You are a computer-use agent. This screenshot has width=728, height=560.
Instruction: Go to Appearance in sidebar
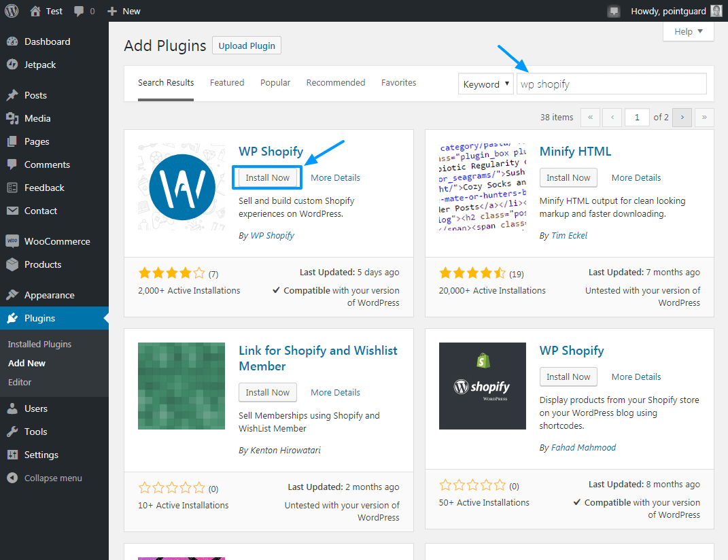point(49,295)
